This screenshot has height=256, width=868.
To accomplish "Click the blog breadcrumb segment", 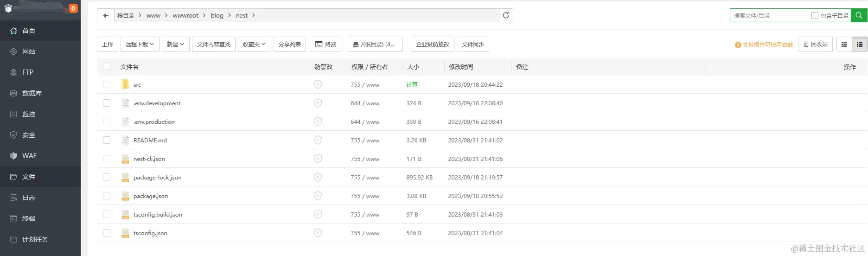I will 217,15.
